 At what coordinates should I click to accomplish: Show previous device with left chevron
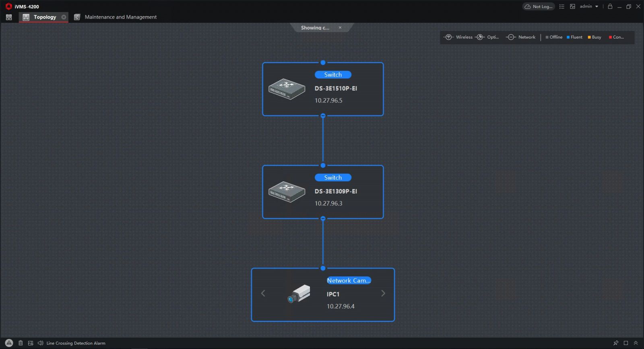click(263, 294)
